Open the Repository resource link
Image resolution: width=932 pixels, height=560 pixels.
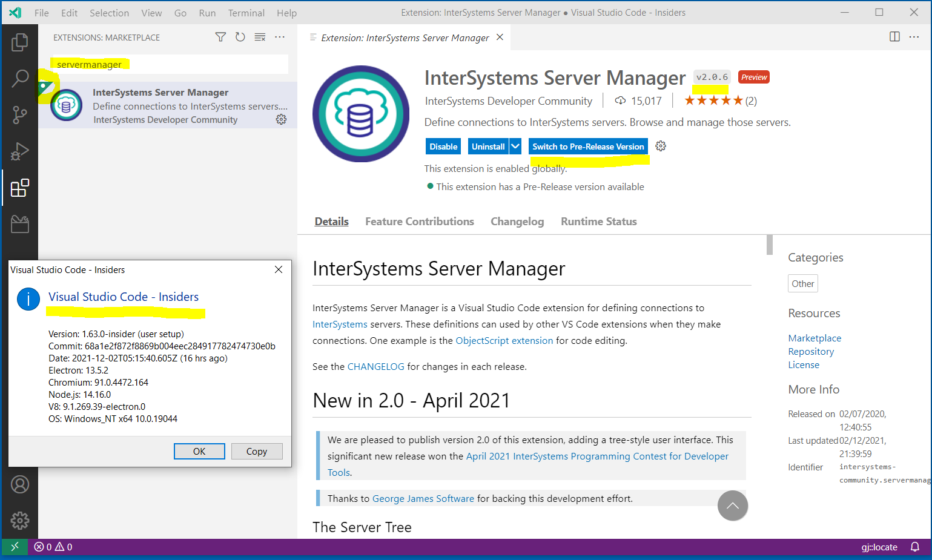pos(811,351)
